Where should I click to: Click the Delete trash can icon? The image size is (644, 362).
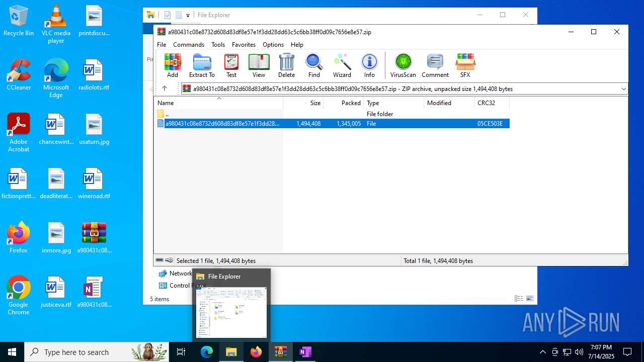286,66
